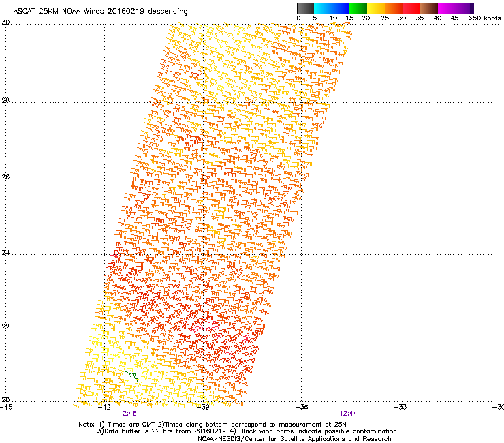Click the legend label '25'

[385, 18]
